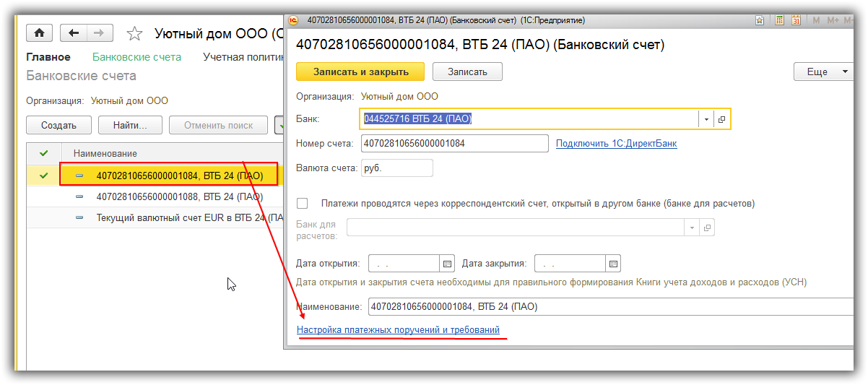Open the calculator icon in title bar

[780, 20]
